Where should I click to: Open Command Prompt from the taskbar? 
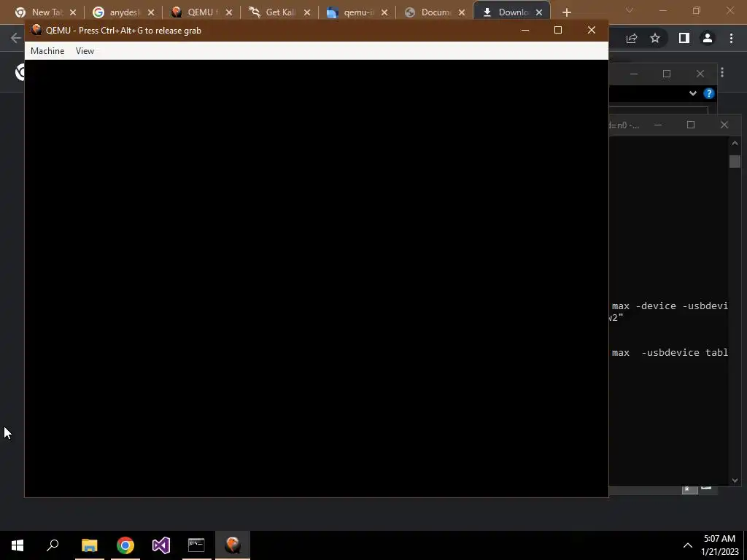coord(196,545)
